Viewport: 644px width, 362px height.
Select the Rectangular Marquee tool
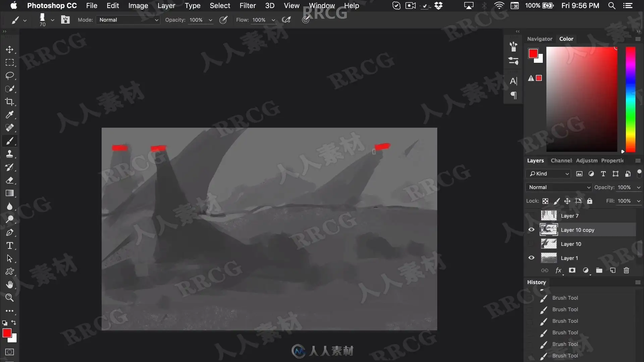9,63
